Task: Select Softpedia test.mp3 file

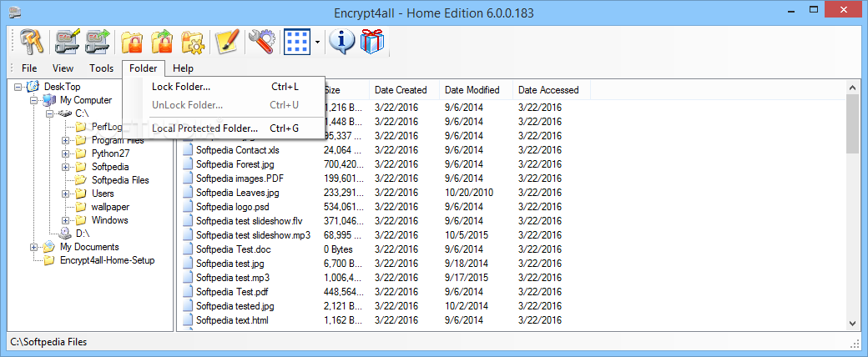Action: point(233,277)
